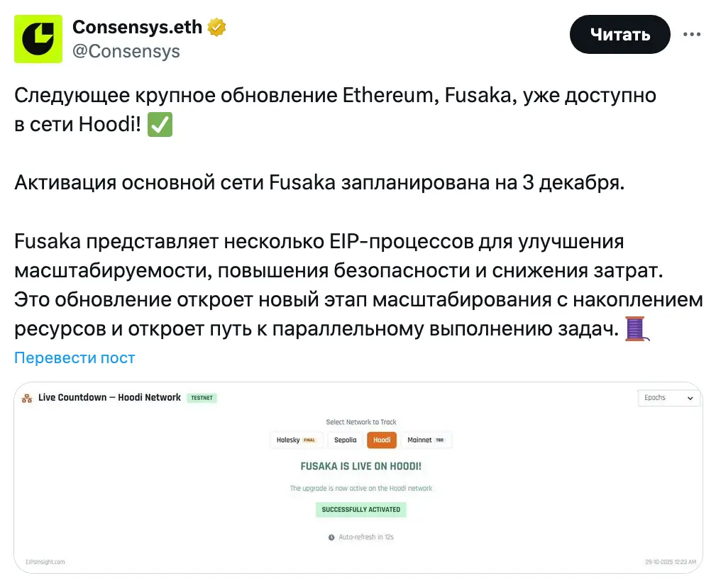Expand the Epochs dropdown

(668, 398)
